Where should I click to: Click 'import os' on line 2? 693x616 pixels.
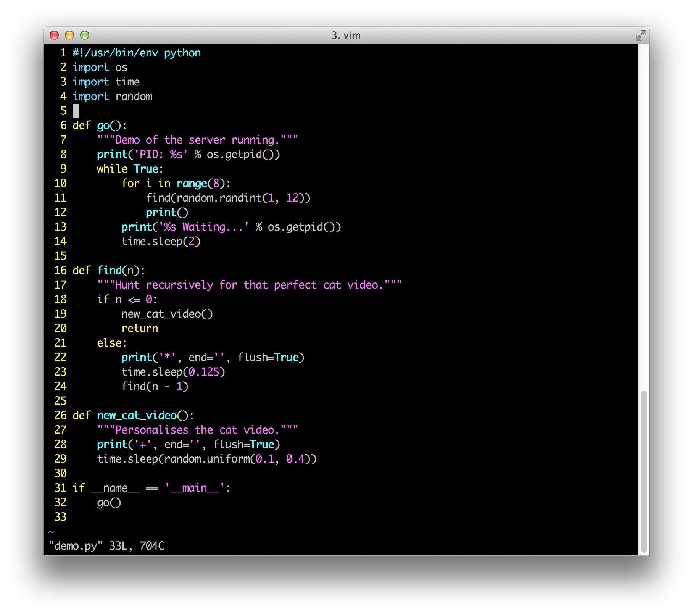tap(100, 68)
